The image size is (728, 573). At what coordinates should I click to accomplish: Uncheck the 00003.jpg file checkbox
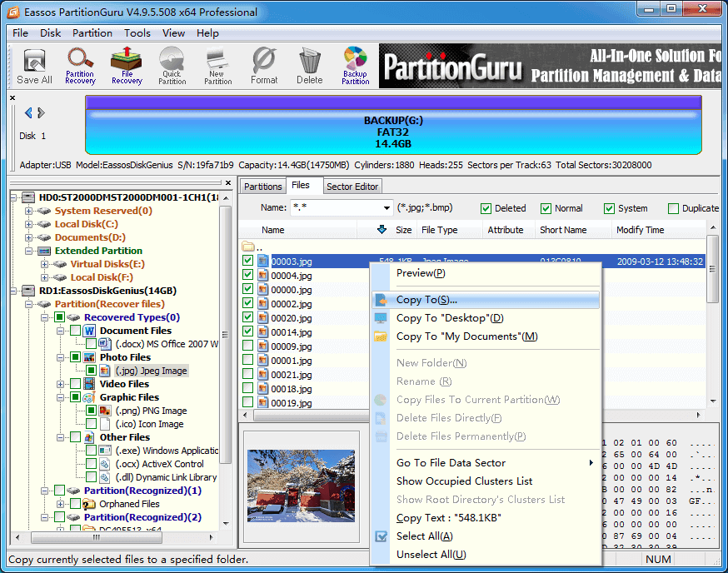click(248, 261)
